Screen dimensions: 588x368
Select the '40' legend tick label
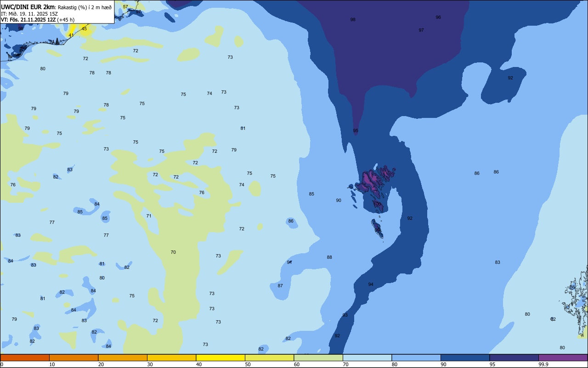point(199,364)
